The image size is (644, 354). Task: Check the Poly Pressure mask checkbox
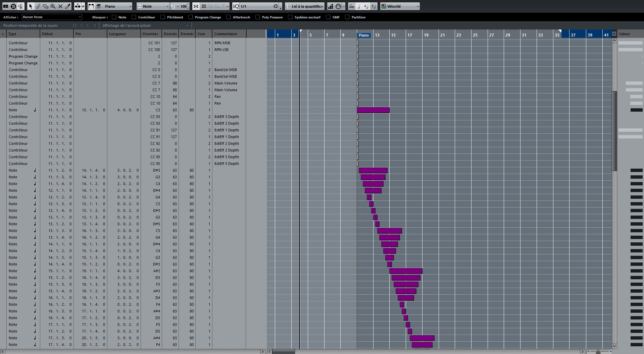[258, 17]
